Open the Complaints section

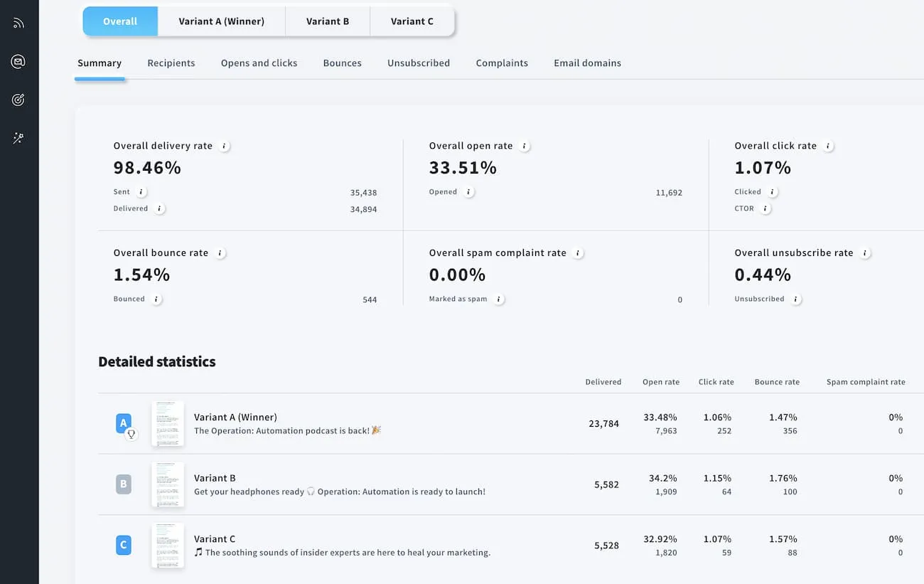point(502,63)
